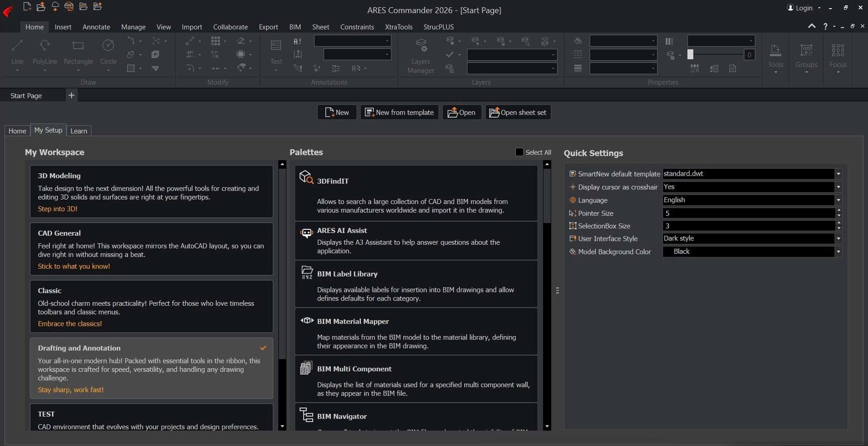Open the Insert ribbon tab
Viewport: 868px width, 446px height.
(x=63, y=27)
